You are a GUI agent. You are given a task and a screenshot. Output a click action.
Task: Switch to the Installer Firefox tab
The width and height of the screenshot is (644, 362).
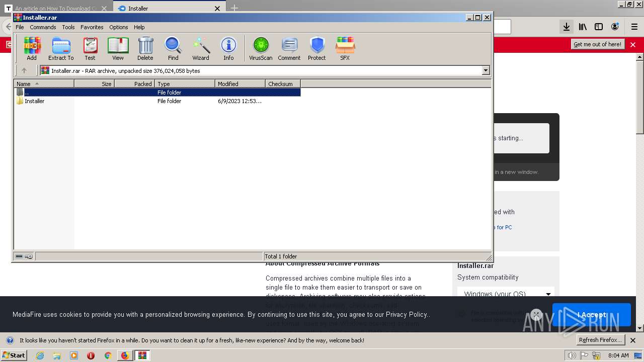coord(169,8)
